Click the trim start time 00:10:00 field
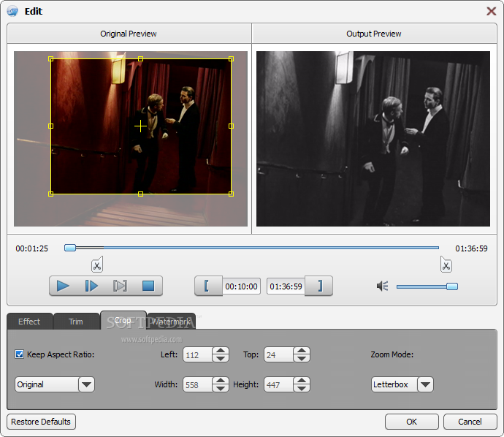 click(x=241, y=286)
